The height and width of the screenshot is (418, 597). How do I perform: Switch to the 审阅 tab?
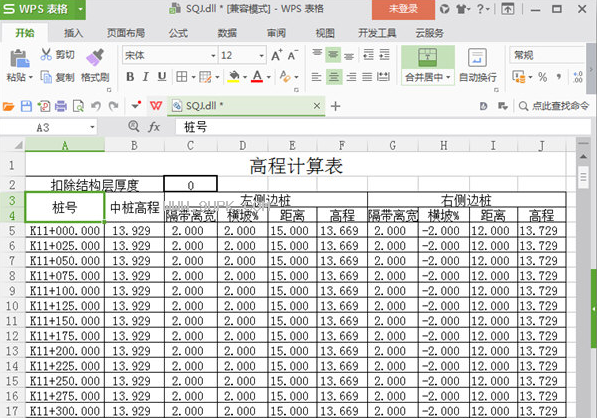pyautogui.click(x=276, y=33)
